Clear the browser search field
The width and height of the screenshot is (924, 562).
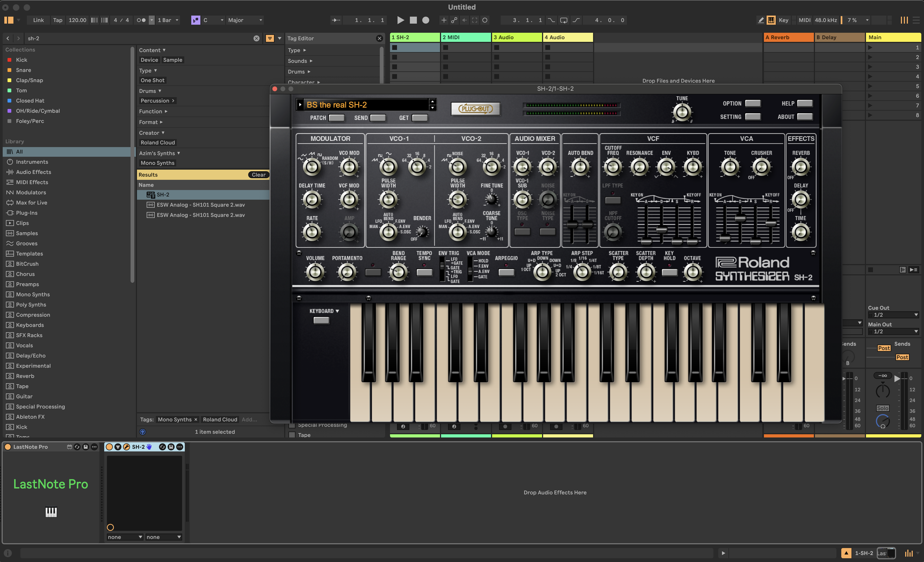256,38
